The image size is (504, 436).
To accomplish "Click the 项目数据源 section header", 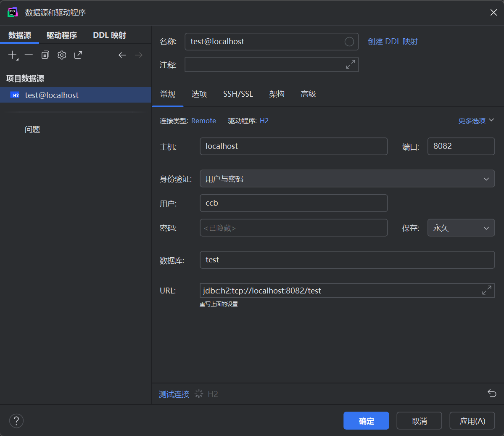I will pyautogui.click(x=25, y=78).
